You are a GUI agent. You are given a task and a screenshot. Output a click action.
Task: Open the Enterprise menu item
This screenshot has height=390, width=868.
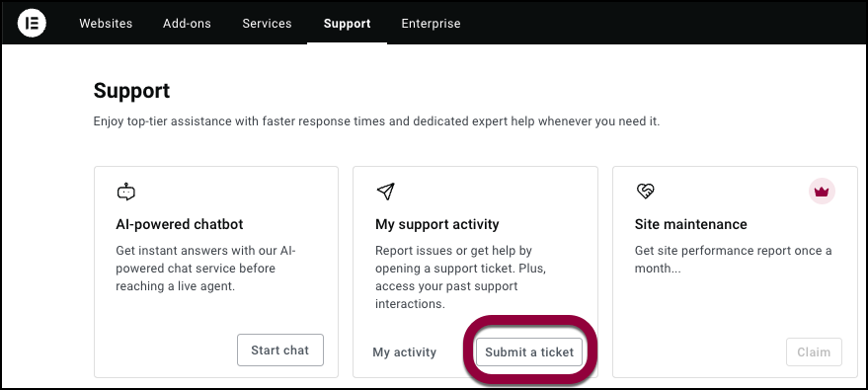coord(431,24)
